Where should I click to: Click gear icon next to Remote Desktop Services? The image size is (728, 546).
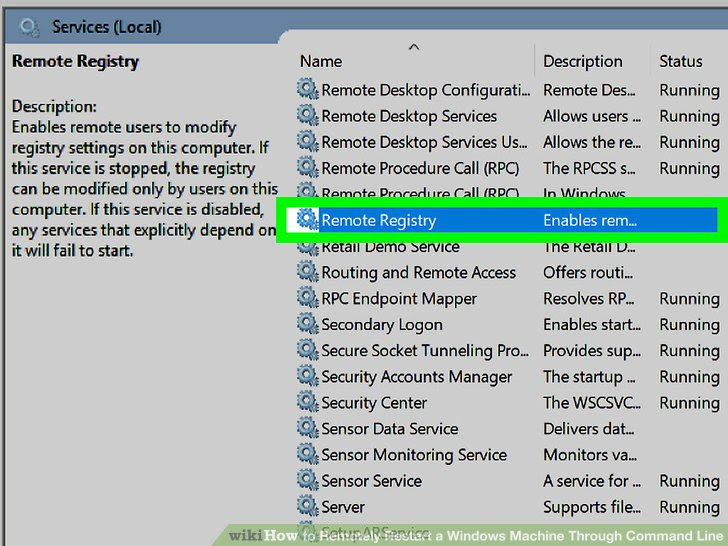(x=307, y=115)
